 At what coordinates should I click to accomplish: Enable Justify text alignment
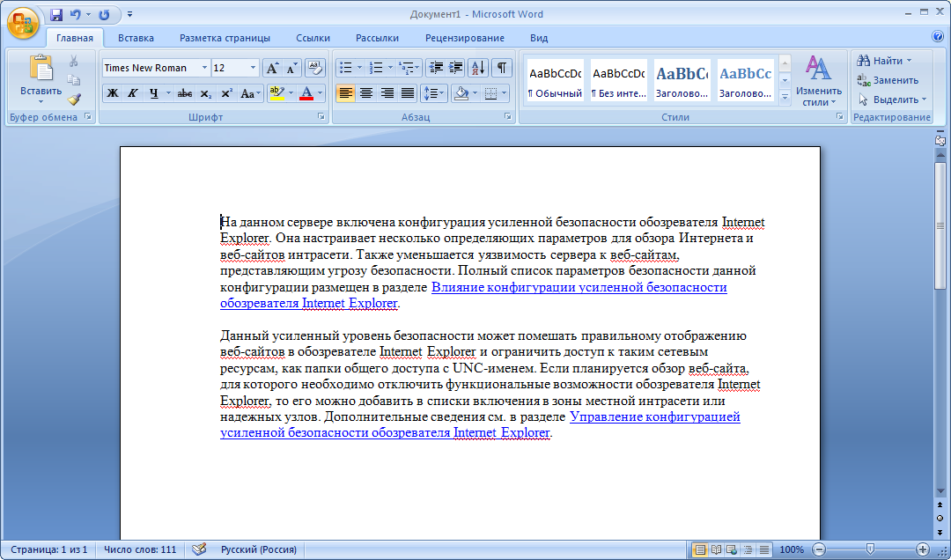point(408,93)
